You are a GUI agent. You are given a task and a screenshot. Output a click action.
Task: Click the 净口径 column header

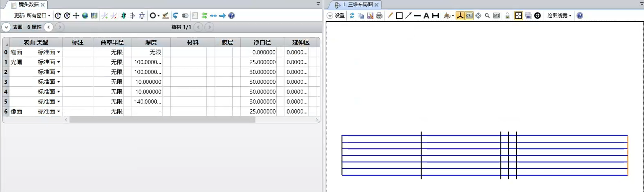[x=262, y=42]
